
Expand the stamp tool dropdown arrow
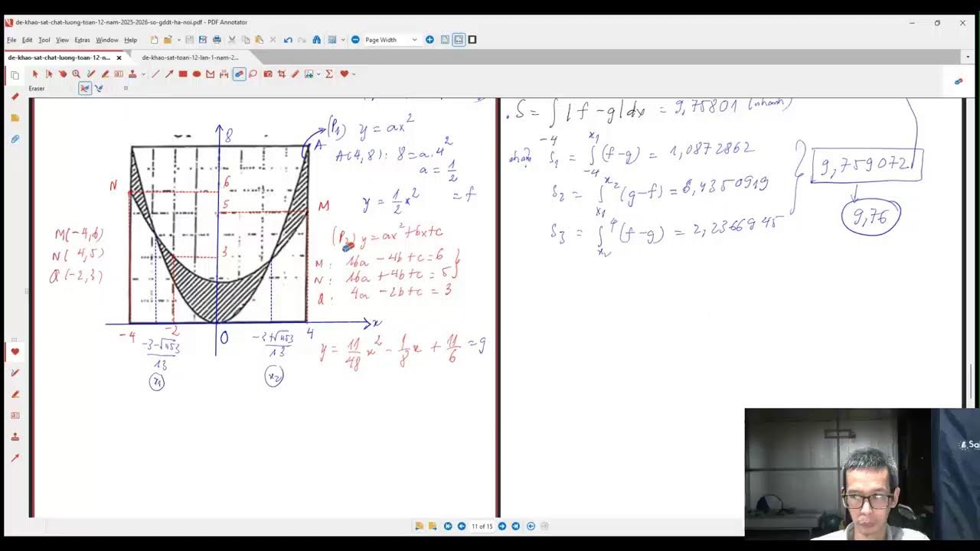click(x=143, y=74)
